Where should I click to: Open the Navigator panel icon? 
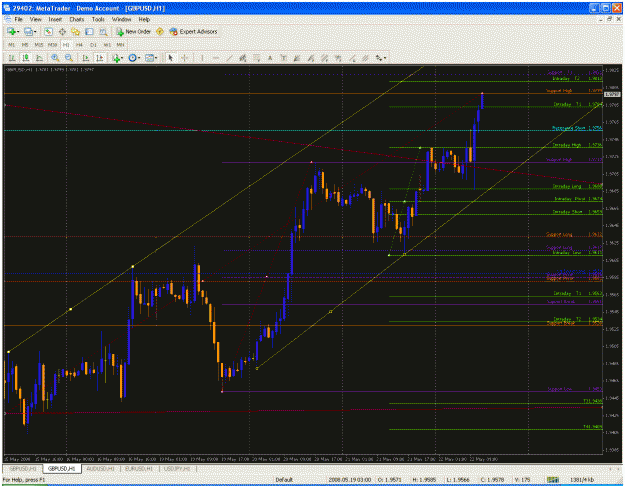pos(76,31)
